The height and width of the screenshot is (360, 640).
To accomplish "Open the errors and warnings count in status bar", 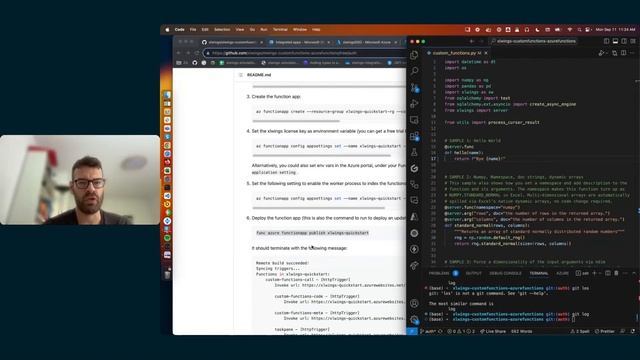I will coord(461,331).
